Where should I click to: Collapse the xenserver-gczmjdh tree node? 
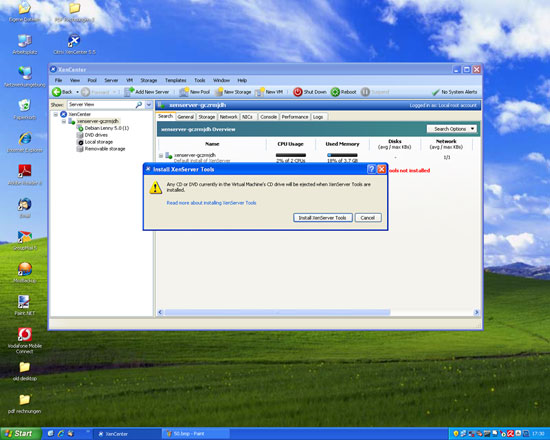pos(64,121)
